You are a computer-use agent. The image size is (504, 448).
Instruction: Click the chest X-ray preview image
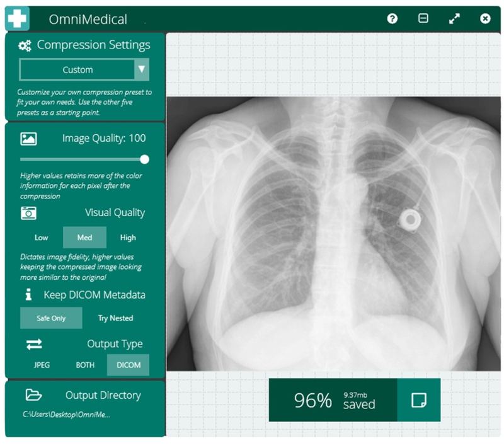pos(333,234)
